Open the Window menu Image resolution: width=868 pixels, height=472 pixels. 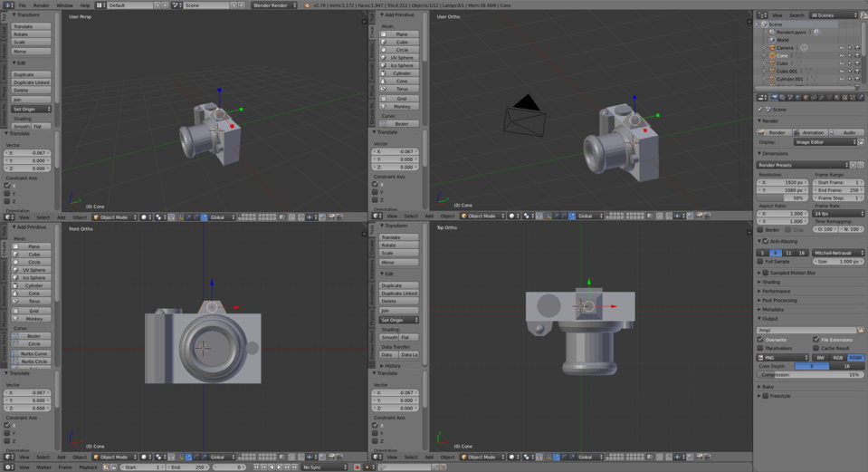65,5
